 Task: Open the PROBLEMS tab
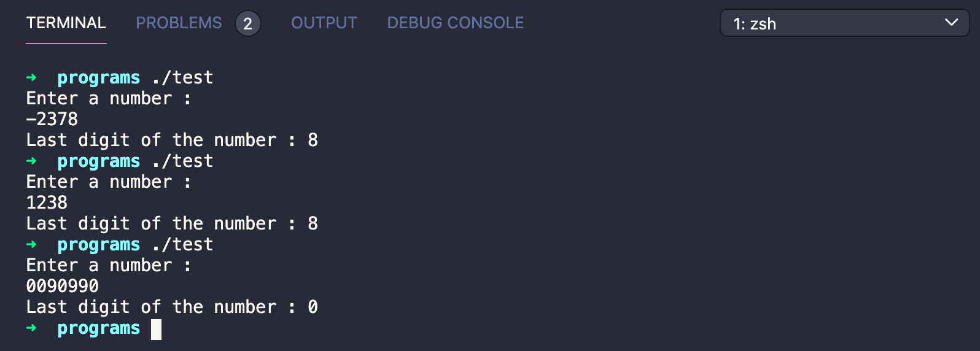coord(179,23)
